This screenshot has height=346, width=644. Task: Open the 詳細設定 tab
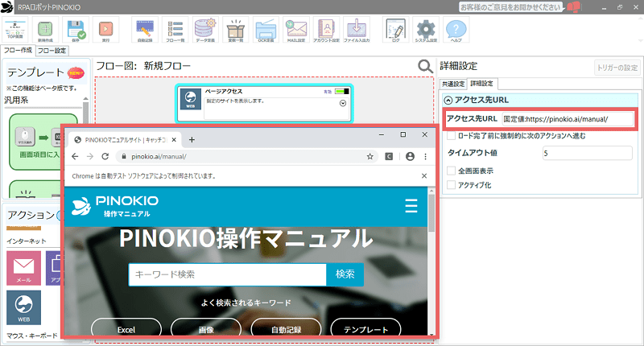point(481,84)
